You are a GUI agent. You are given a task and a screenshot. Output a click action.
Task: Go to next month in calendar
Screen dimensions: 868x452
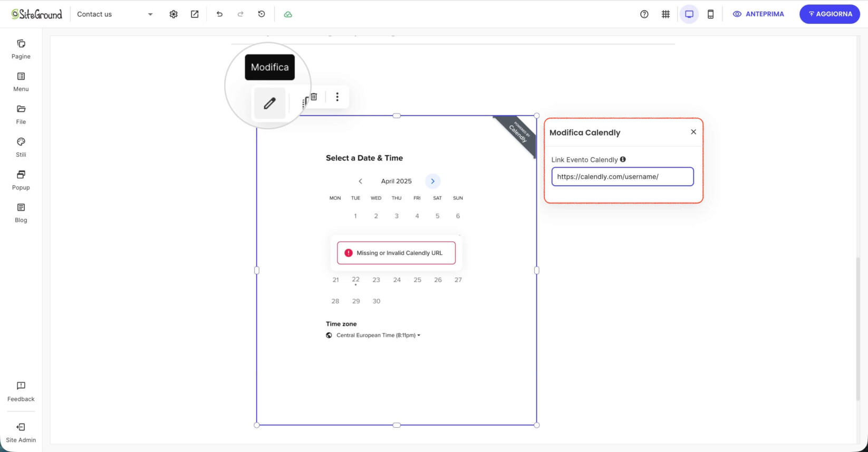click(x=432, y=181)
